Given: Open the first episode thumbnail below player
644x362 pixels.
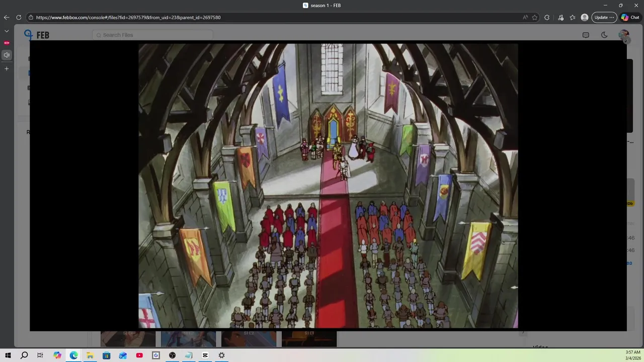Looking at the screenshot, I should tap(128, 339).
